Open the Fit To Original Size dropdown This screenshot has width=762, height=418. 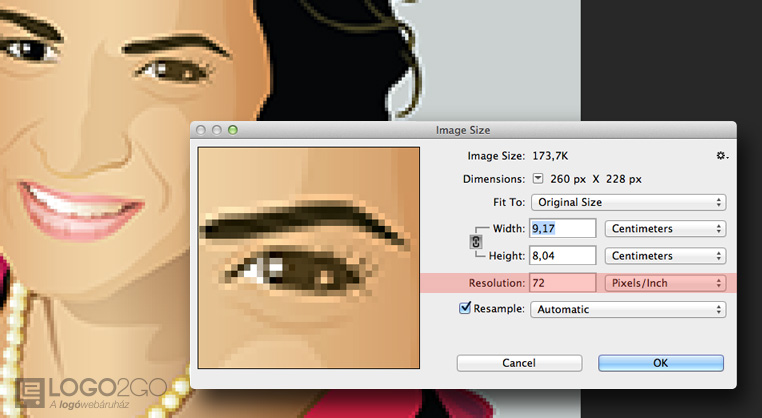(x=627, y=202)
